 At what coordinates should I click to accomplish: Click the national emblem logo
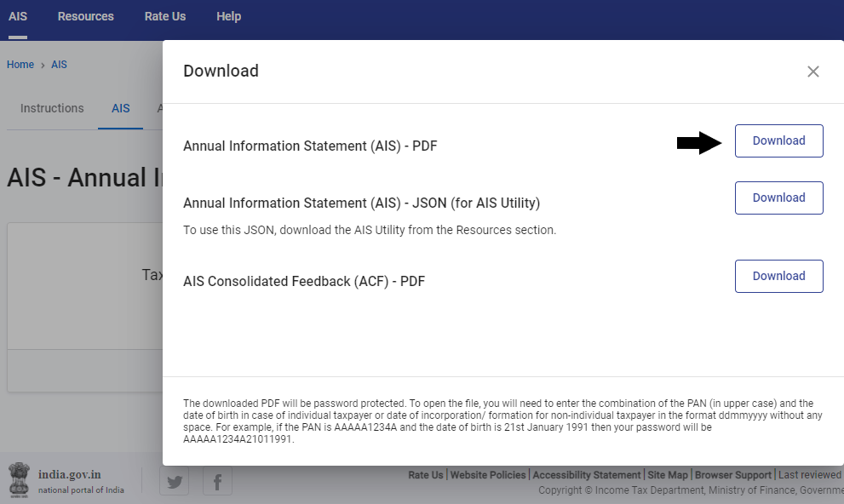click(19, 479)
